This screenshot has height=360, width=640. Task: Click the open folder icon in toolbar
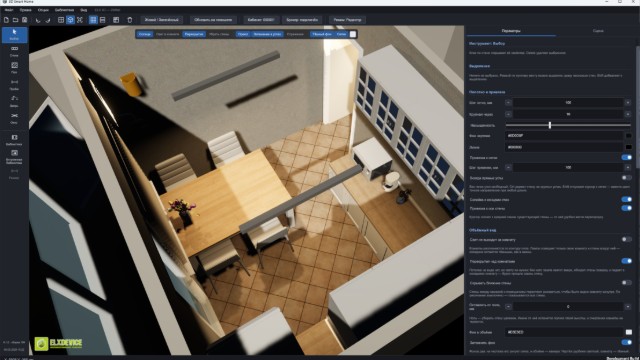(15, 20)
